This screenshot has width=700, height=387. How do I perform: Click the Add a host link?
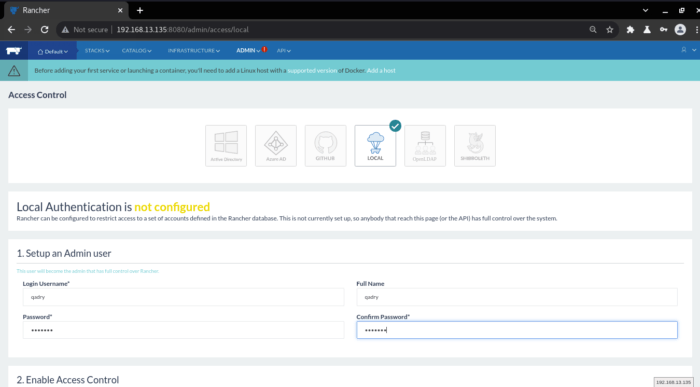tap(381, 71)
